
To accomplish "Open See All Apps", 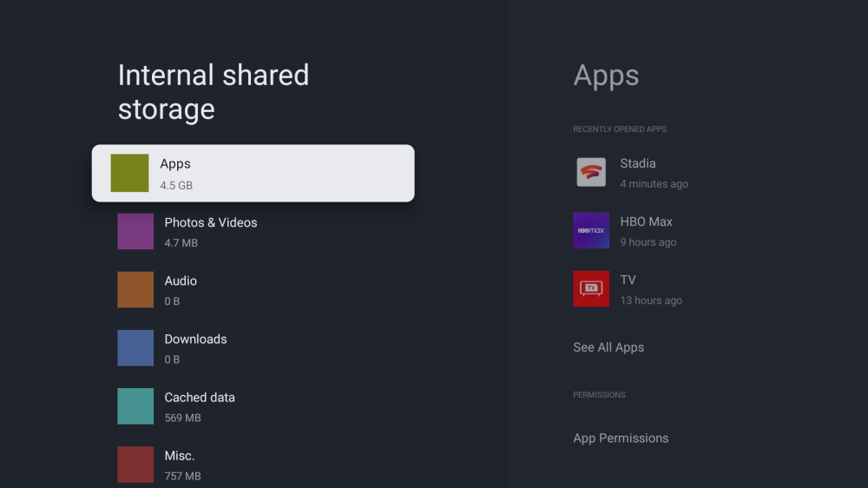I will coord(608,347).
